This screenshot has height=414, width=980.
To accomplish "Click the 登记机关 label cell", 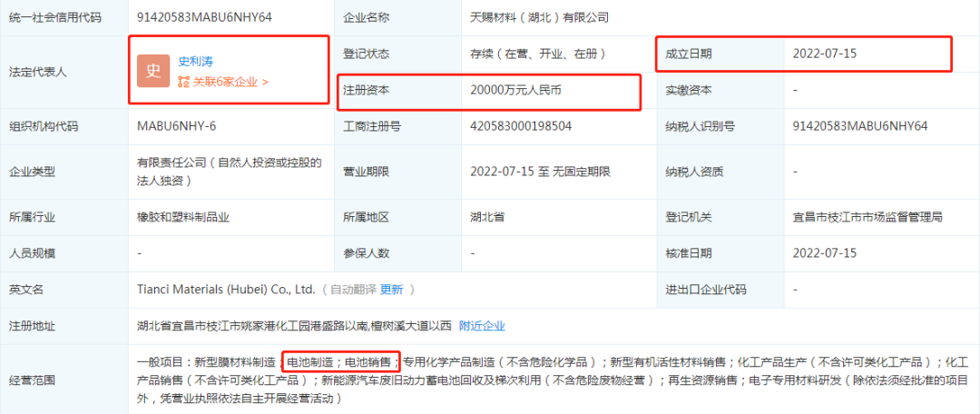I will click(721, 217).
